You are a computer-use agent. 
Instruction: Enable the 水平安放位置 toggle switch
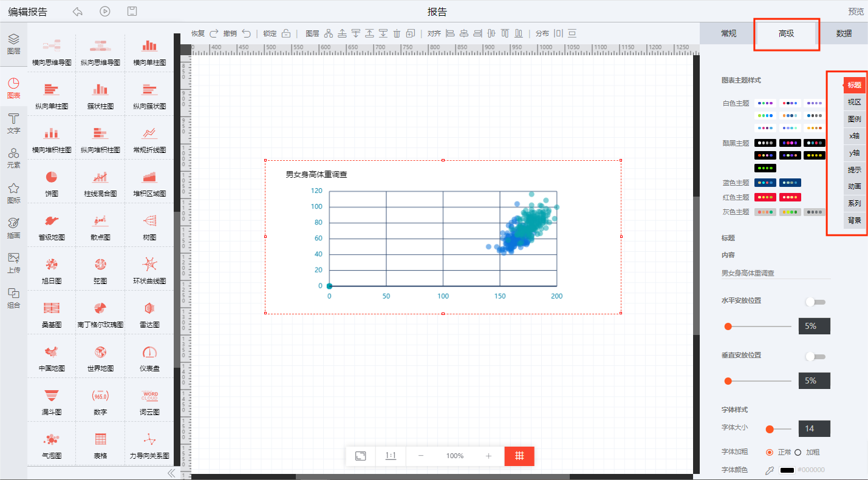[815, 302]
